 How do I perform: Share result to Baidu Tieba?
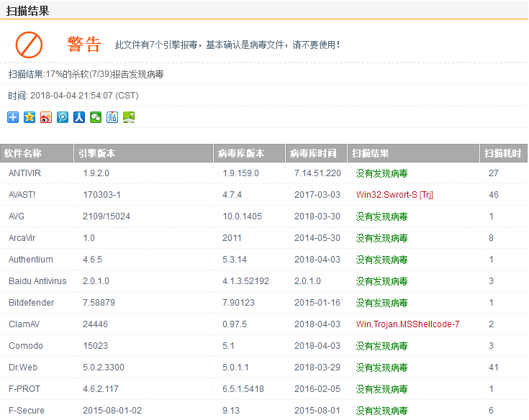(x=112, y=117)
